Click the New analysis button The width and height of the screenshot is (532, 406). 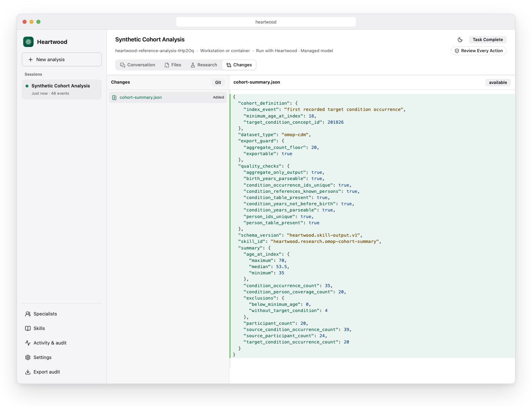[62, 59]
